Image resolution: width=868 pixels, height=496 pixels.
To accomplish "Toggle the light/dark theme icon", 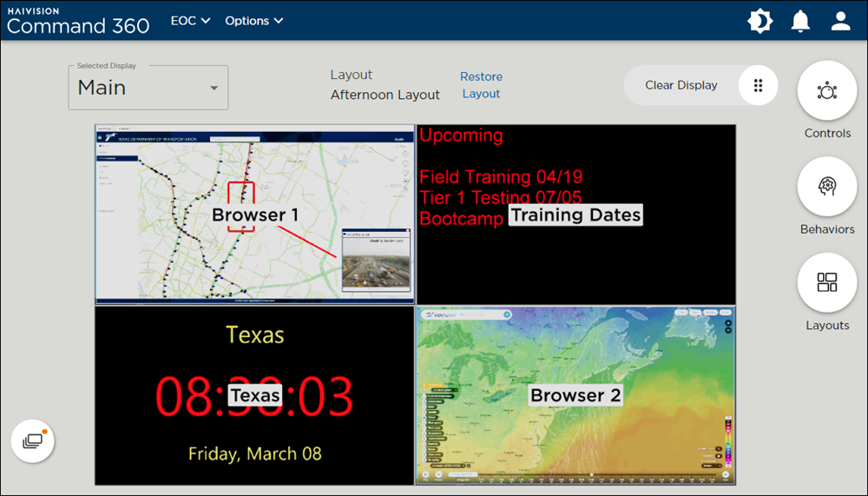I will pos(760,22).
